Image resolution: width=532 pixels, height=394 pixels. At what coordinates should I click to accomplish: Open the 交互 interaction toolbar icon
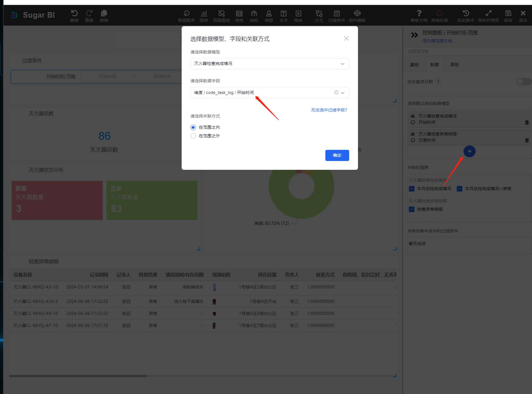pos(319,13)
